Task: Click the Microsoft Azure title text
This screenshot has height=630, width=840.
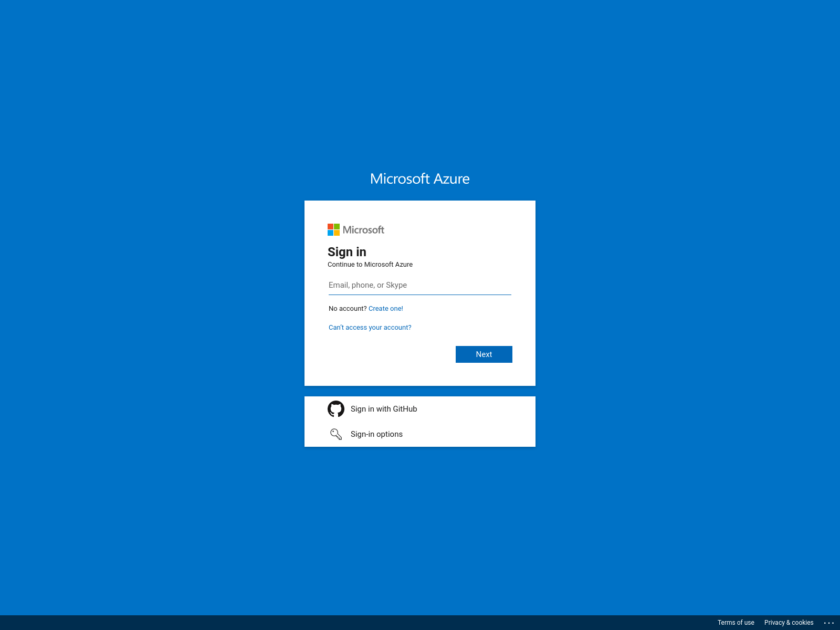Action: (420, 178)
